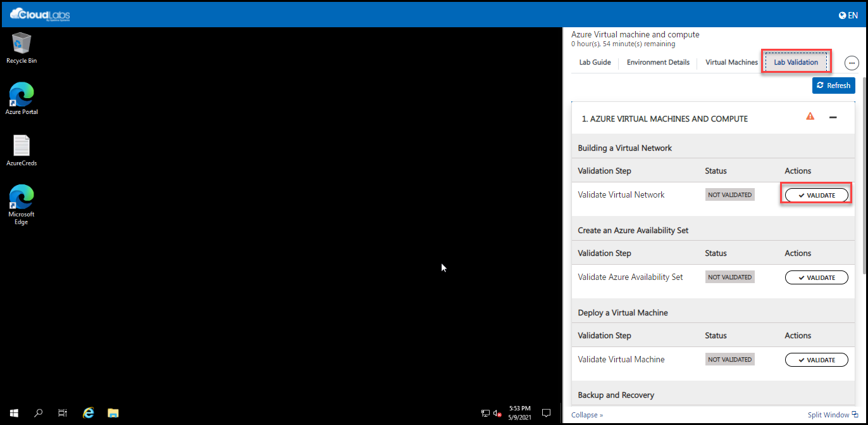
Task: Click the Collapse link at panel bottom
Action: (x=586, y=415)
